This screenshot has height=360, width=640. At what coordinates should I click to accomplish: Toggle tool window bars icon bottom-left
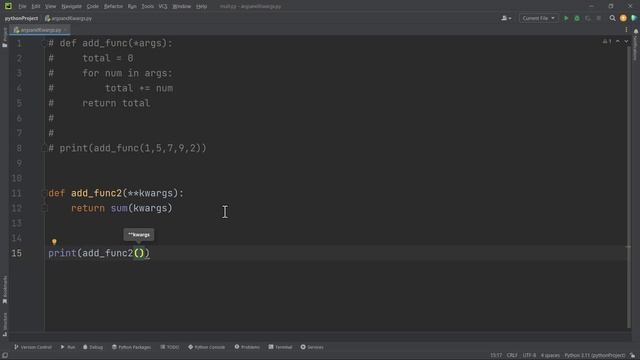click(4, 356)
